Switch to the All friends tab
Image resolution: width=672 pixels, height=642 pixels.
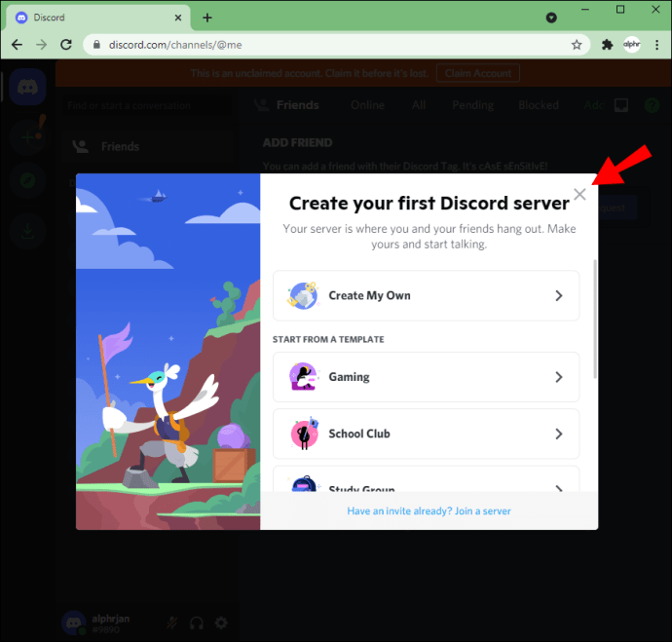(418, 105)
